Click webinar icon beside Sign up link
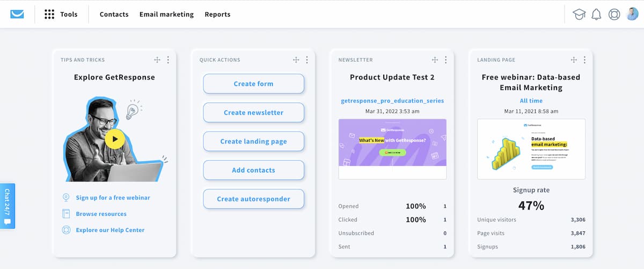Viewport: 644px width, 269px height. pyautogui.click(x=66, y=198)
